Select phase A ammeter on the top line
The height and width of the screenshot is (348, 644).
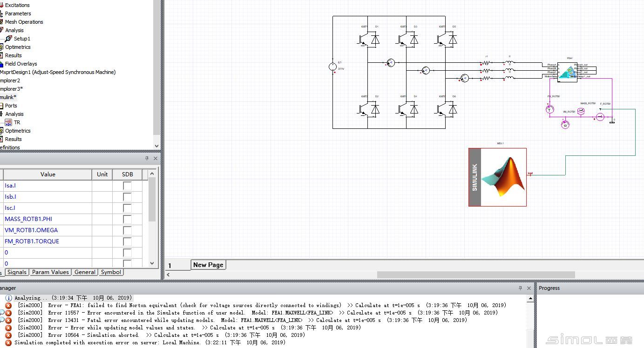coord(391,63)
